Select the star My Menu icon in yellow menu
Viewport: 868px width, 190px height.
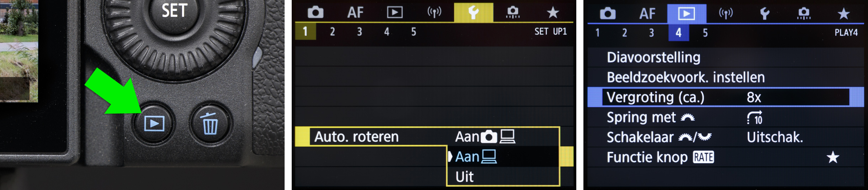point(553,12)
